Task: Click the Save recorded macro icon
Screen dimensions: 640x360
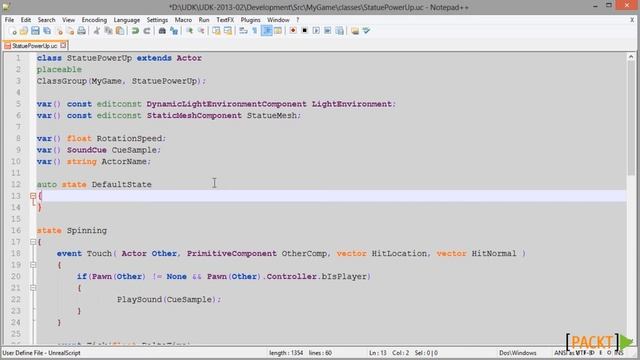Action: (x=339, y=31)
